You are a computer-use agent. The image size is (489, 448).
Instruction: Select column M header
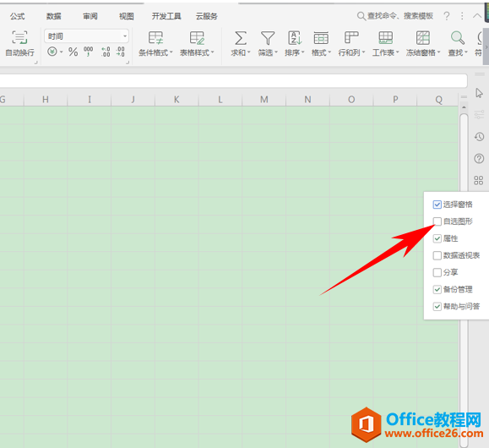pyautogui.click(x=264, y=100)
